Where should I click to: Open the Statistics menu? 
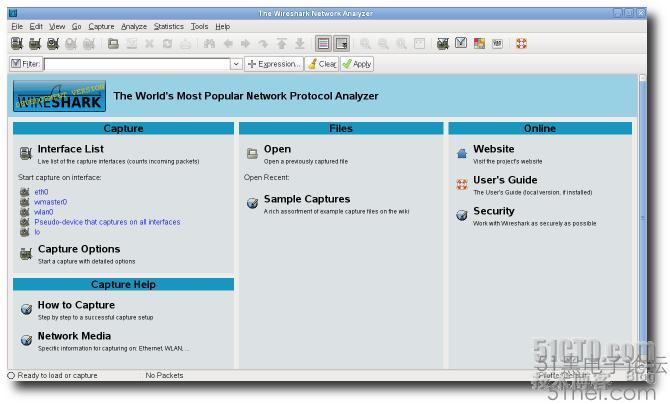pos(169,27)
